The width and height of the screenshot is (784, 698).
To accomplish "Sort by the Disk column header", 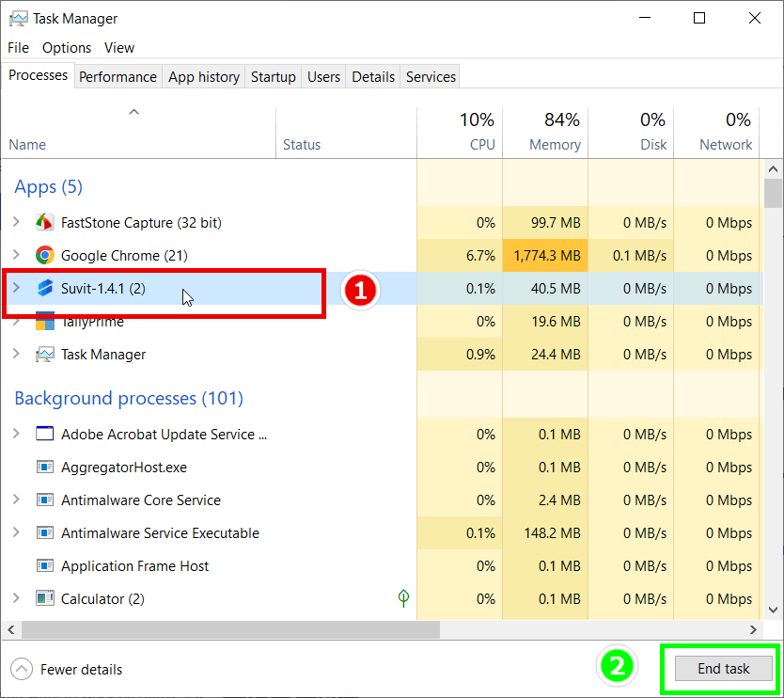I will [631, 133].
